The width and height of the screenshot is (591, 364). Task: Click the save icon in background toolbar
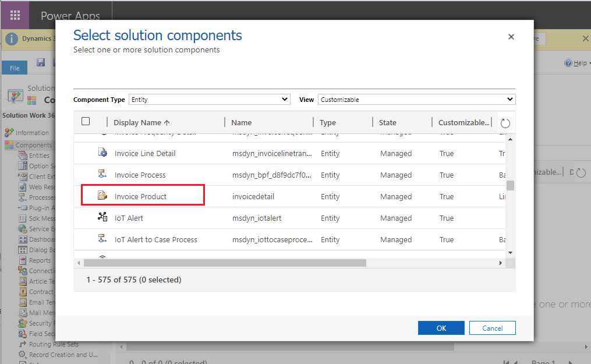41,62
